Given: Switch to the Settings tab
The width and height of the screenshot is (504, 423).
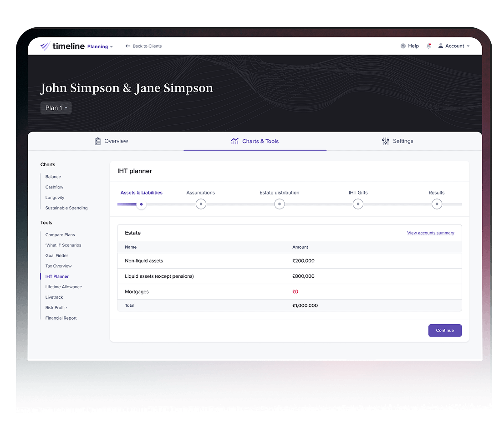Looking at the screenshot, I should [397, 141].
